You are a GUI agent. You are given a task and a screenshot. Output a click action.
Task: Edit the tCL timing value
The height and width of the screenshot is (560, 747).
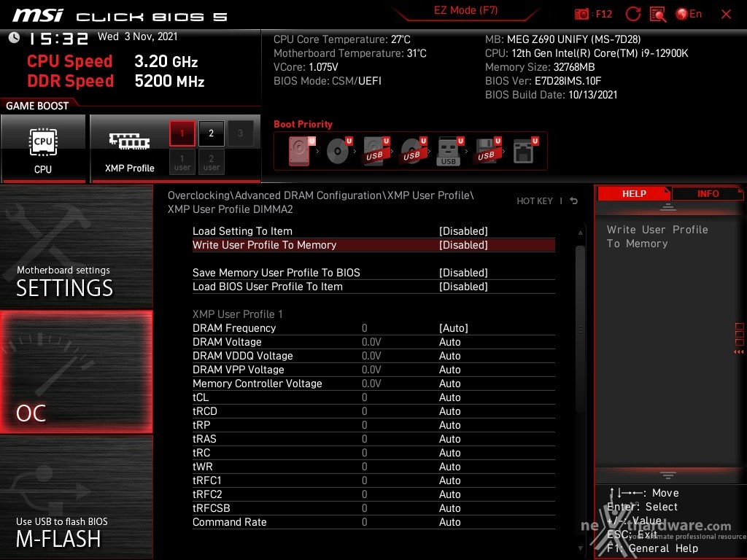pos(373,397)
